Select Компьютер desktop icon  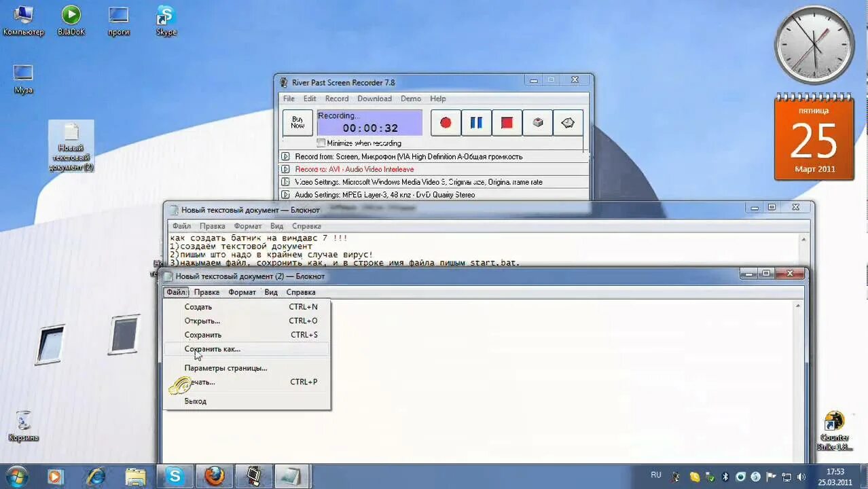pyautogui.click(x=23, y=21)
